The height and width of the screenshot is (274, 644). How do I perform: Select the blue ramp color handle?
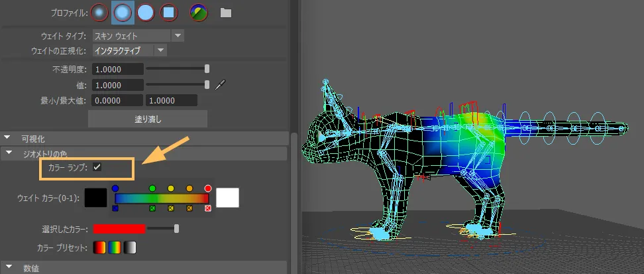click(115, 189)
